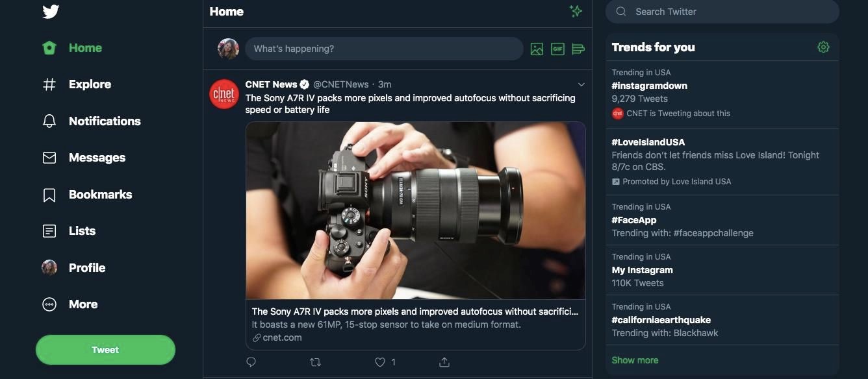Share the CNET News tweet
The height and width of the screenshot is (379, 868).
[x=444, y=362]
